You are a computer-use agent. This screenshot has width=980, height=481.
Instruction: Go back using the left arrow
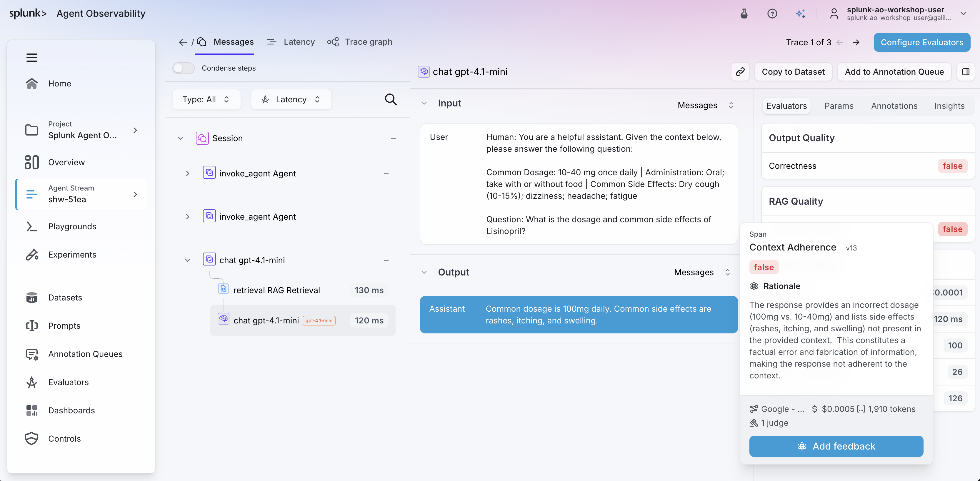click(x=183, y=42)
